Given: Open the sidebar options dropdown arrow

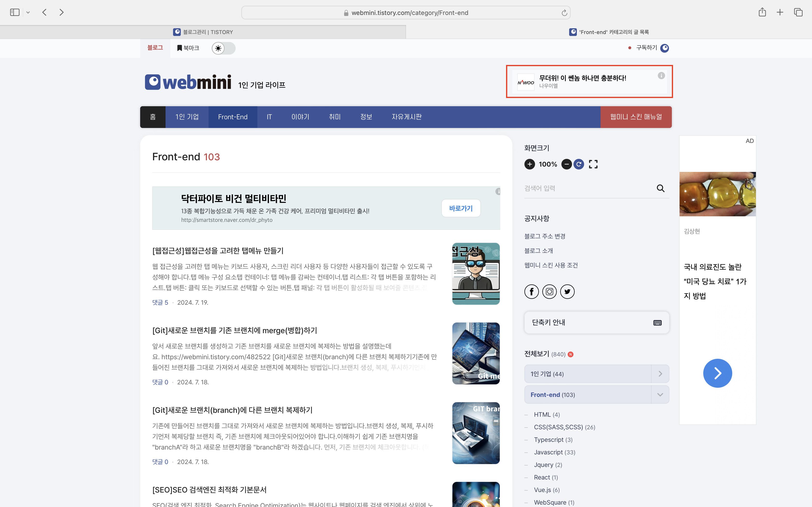Looking at the screenshot, I should pyautogui.click(x=28, y=12).
